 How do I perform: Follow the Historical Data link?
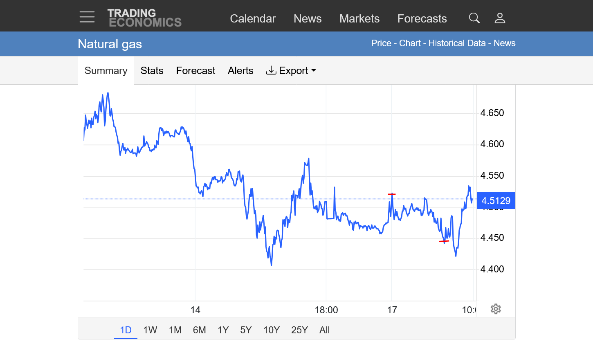pos(457,43)
